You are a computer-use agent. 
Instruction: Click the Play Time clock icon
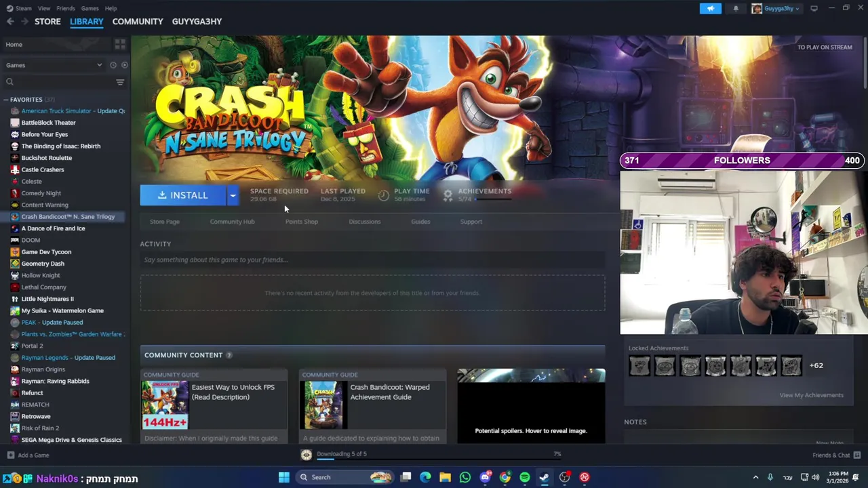coord(384,195)
